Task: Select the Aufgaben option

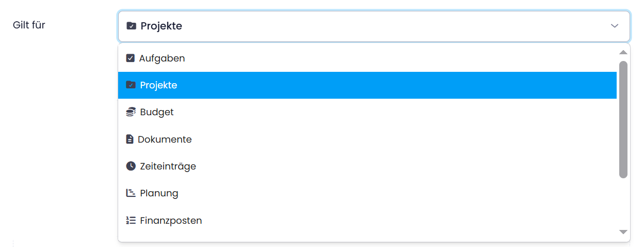Action: 162,58
